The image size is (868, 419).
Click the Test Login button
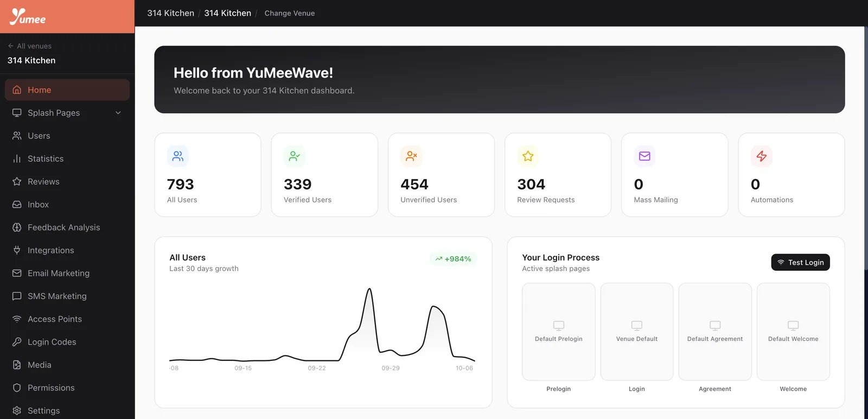click(800, 262)
